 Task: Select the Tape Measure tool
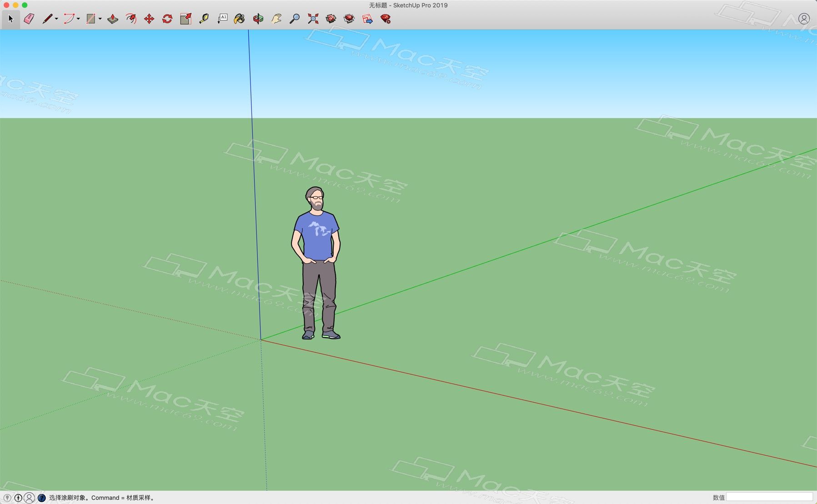tap(204, 19)
